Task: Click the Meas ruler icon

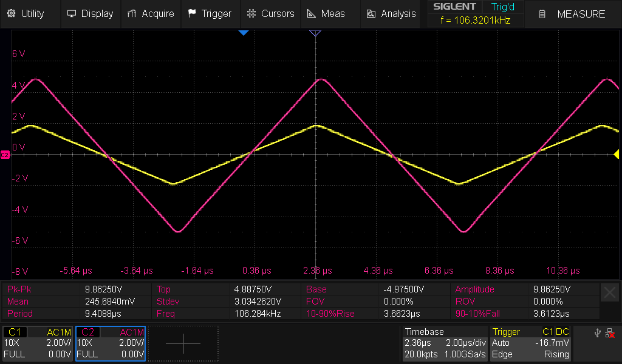Action: pyautogui.click(x=312, y=13)
